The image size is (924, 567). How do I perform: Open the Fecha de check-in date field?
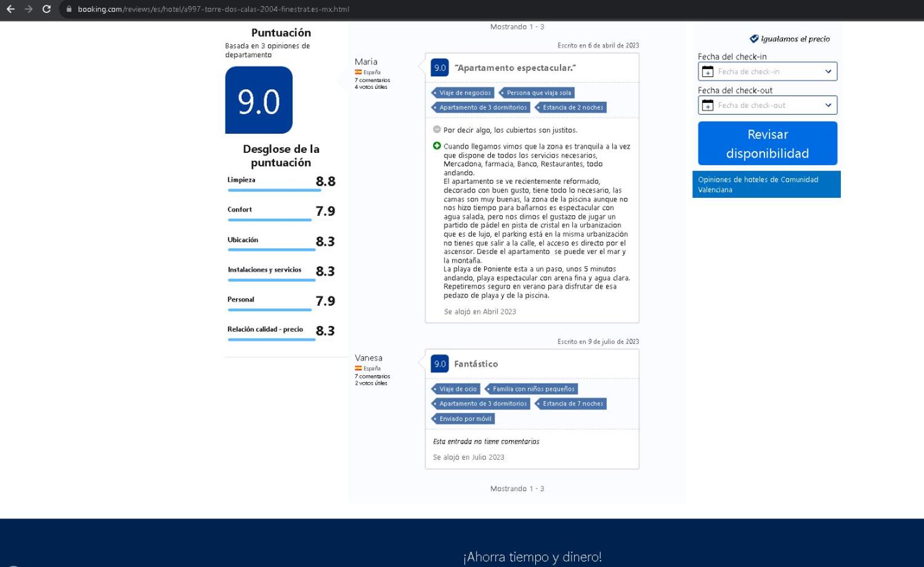tap(767, 71)
